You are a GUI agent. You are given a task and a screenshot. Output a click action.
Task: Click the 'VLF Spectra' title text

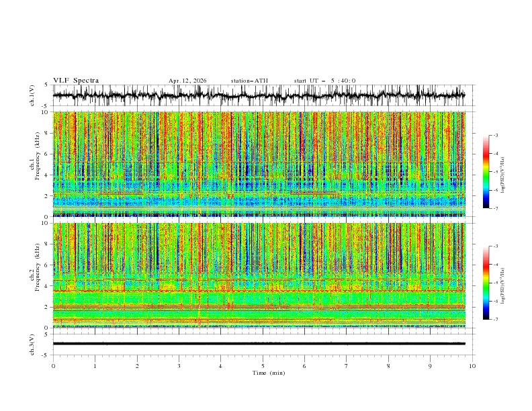pos(76,81)
